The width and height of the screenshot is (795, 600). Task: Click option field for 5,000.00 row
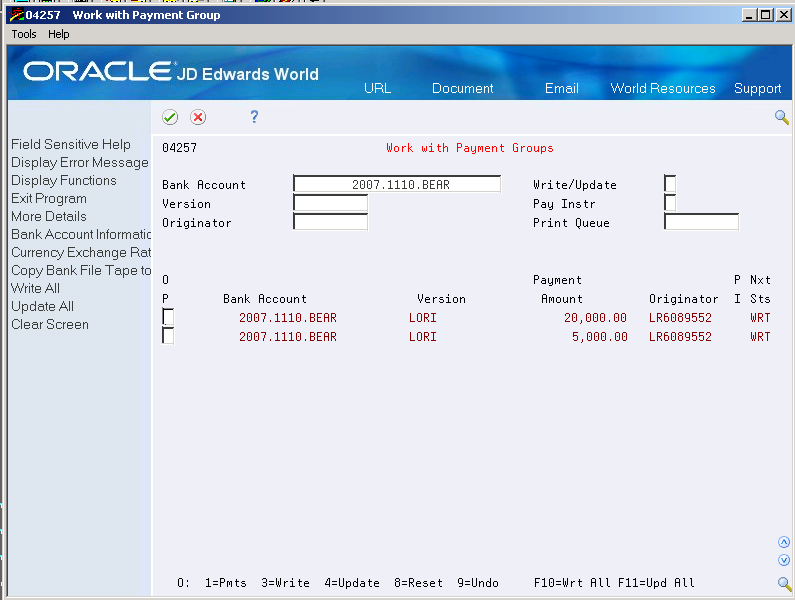coord(168,336)
